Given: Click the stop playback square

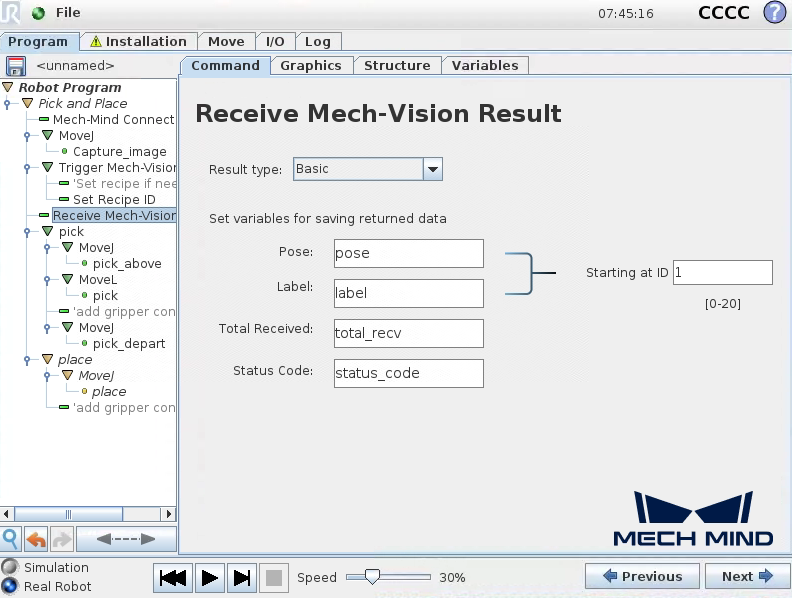Looking at the screenshot, I should pyautogui.click(x=274, y=577).
